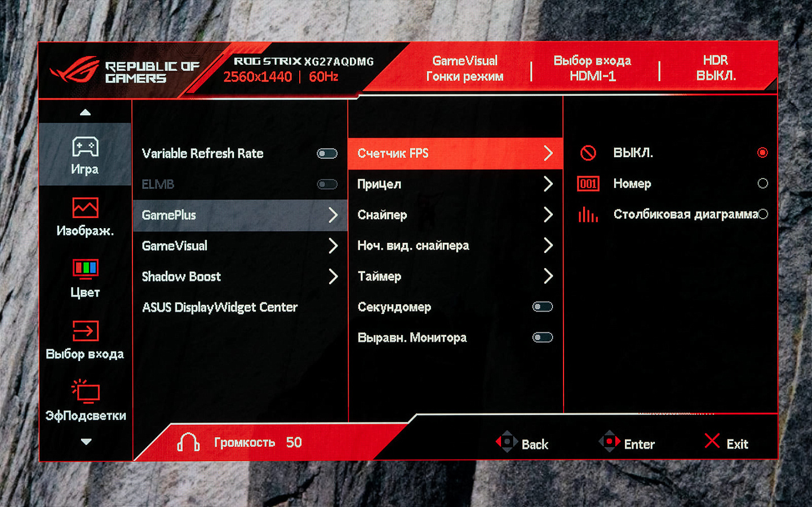Viewport: 812px width, 507px height.
Task: Expand the Счетчик FPS chevron
Action: pyautogui.click(x=548, y=153)
